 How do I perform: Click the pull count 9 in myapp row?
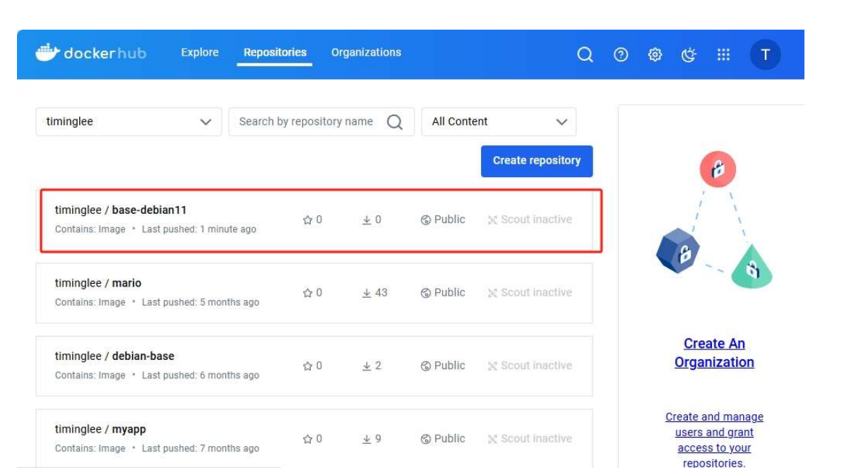[x=379, y=439]
